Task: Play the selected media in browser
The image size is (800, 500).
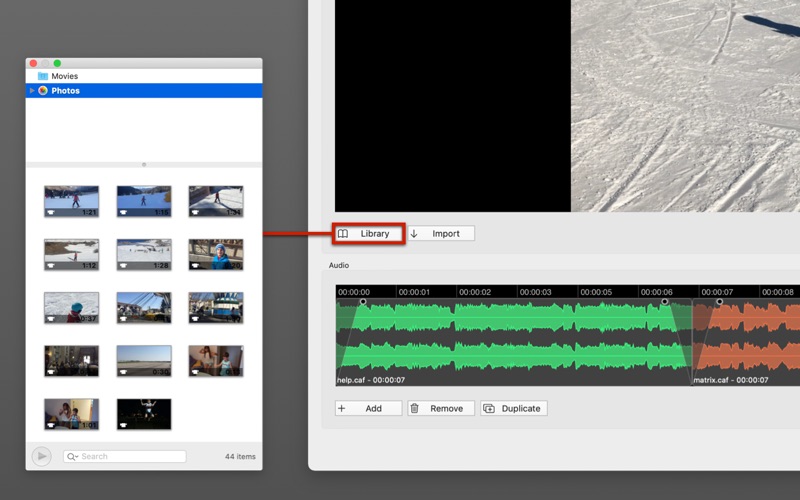Action: click(x=41, y=456)
